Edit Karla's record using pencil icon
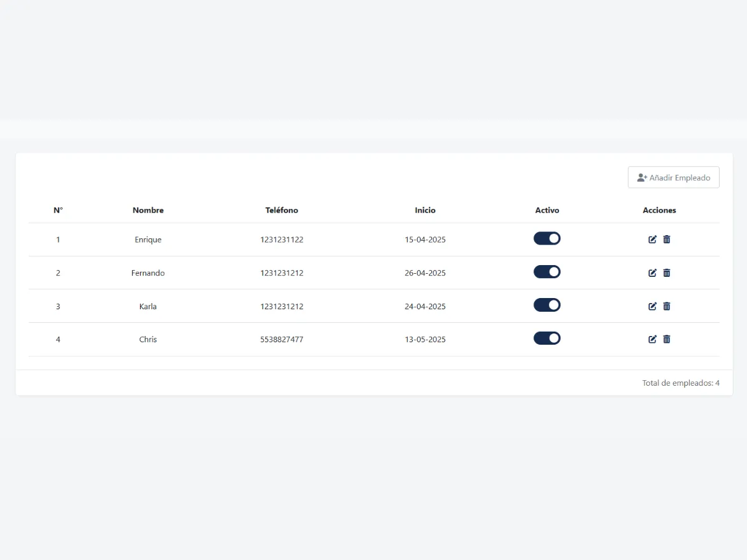This screenshot has height=560, width=747. tap(652, 306)
